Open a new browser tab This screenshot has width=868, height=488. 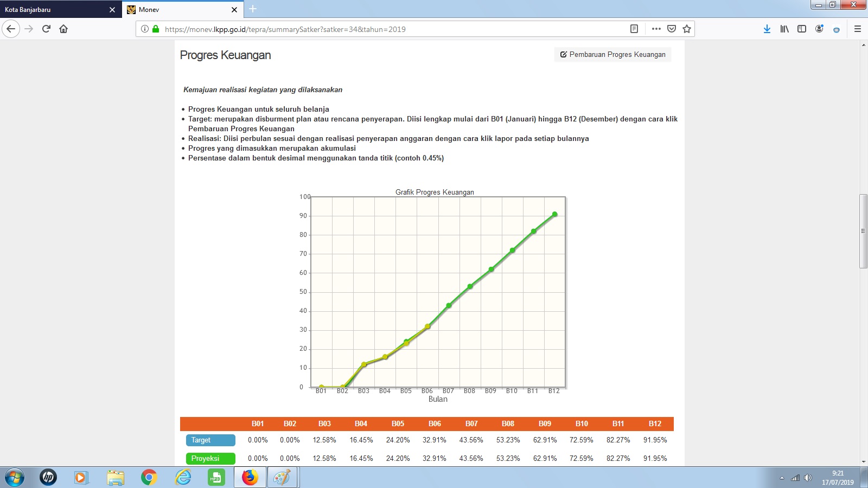tap(253, 9)
